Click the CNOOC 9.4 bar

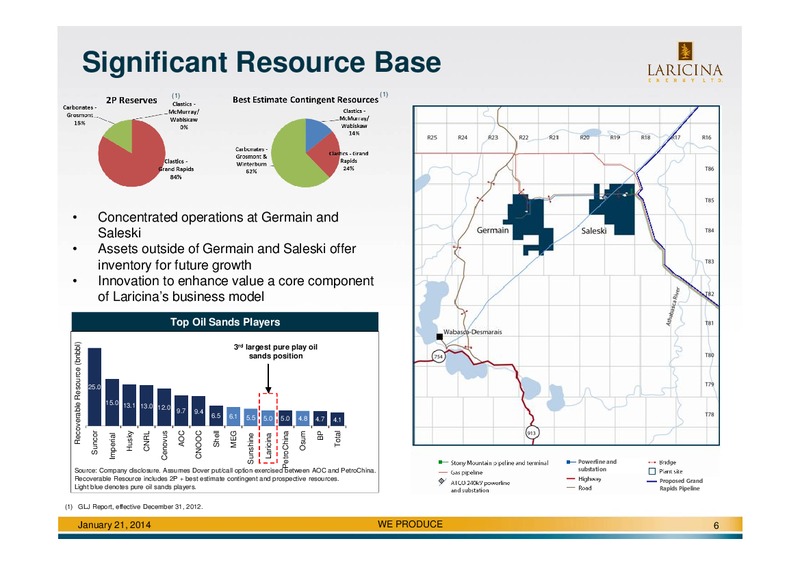click(198, 411)
